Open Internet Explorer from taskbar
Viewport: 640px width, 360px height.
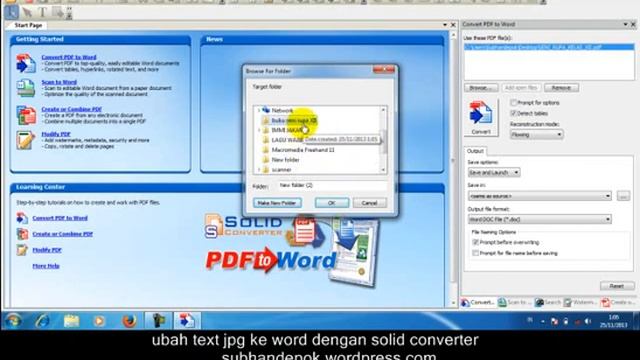pyautogui.click(x=42, y=321)
